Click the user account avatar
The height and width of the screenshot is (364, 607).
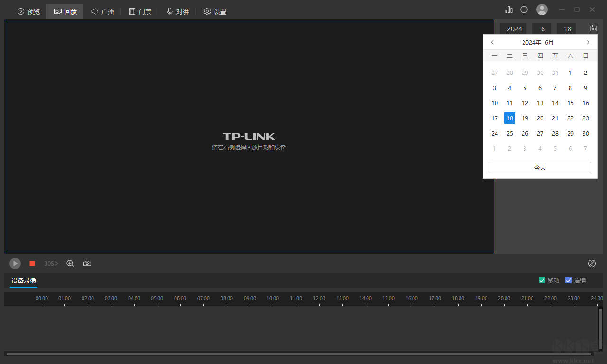(542, 9)
